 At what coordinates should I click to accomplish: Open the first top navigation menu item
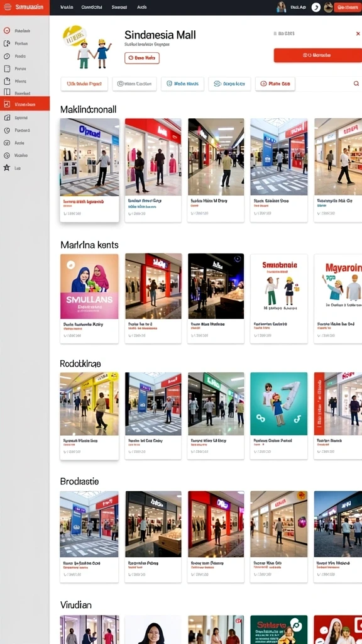(x=67, y=8)
